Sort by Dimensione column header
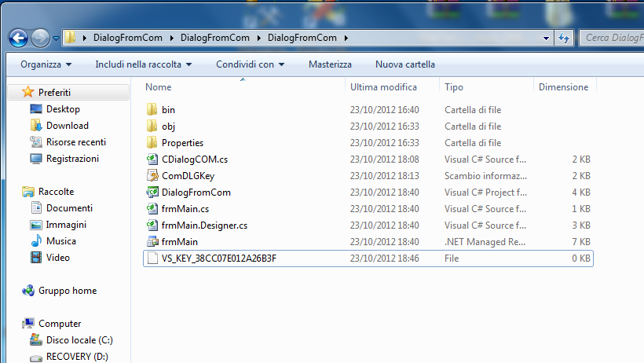 click(x=565, y=87)
